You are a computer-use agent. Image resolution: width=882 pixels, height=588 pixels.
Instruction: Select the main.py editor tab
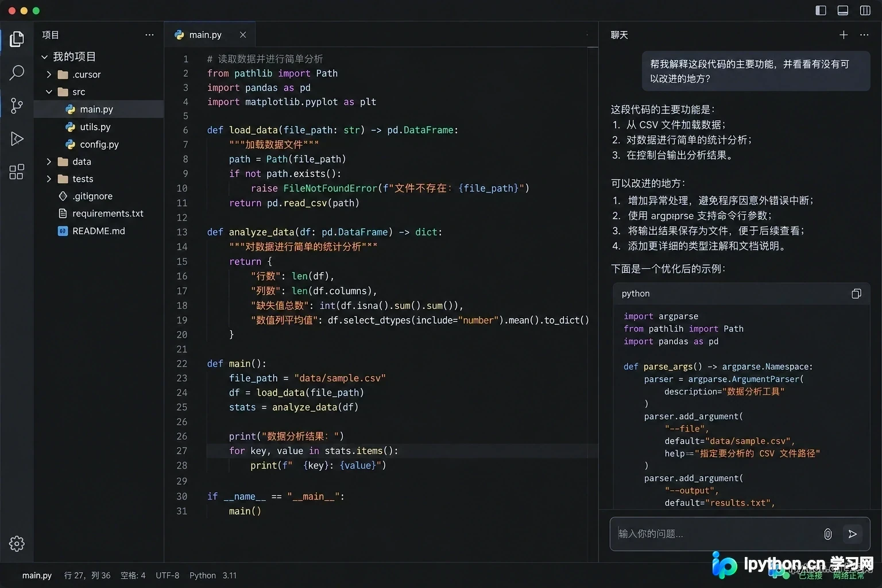209,35
